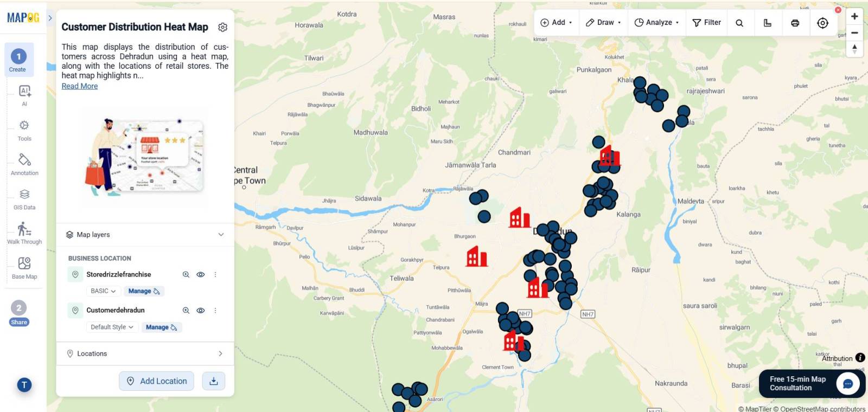Open the user profile avatar T
Screen dimensions: 868x412
coord(24,384)
